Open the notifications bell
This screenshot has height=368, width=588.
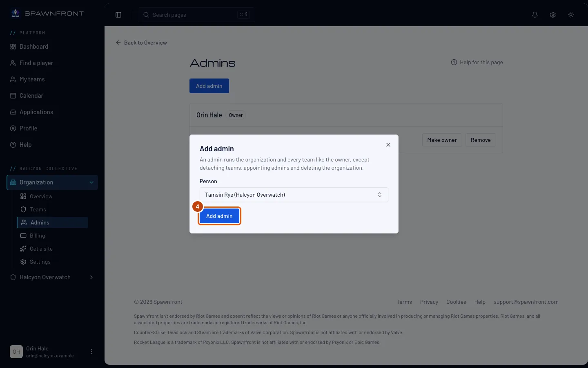click(535, 15)
